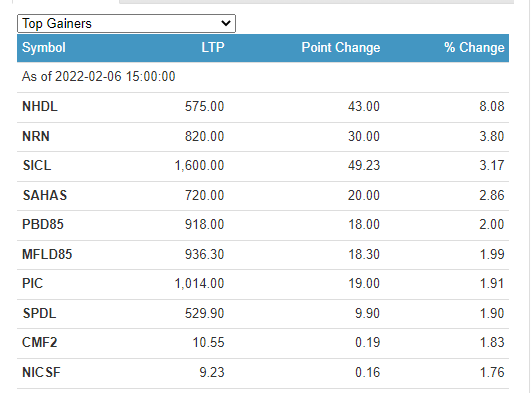Screen dimensions: 531x393
Task: Click PIC's point change 19.00
Action: tap(364, 283)
